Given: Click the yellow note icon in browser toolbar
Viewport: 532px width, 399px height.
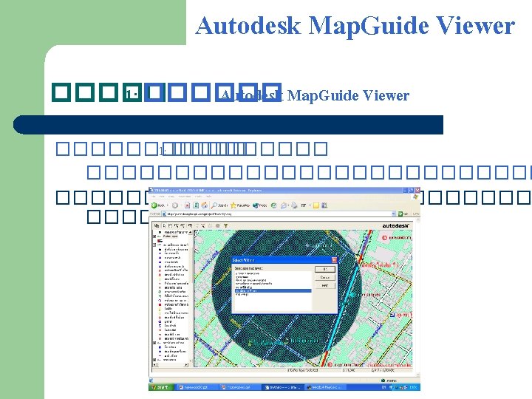Looking at the screenshot, I should (x=316, y=205).
